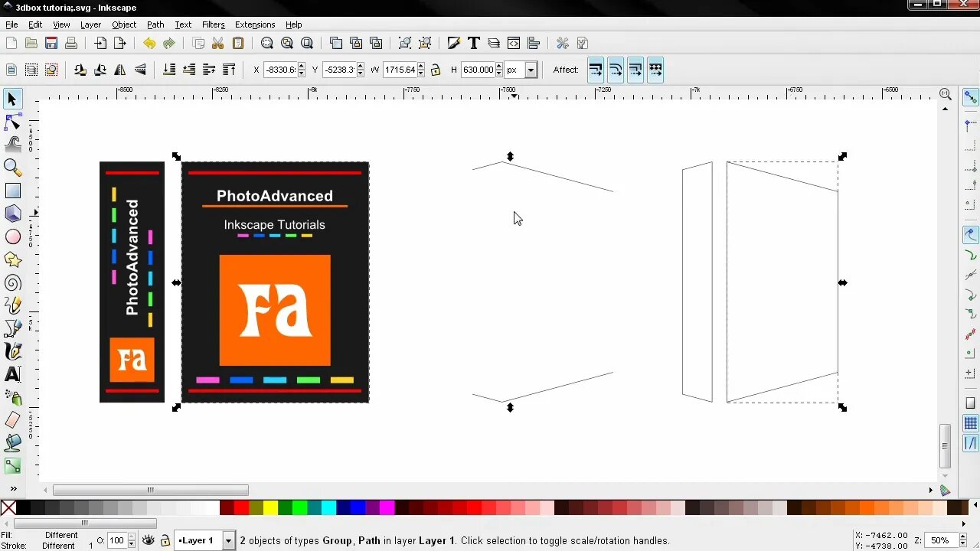This screenshot has width=980, height=551.
Task: Select the Text tool in toolbox
Action: click(12, 374)
